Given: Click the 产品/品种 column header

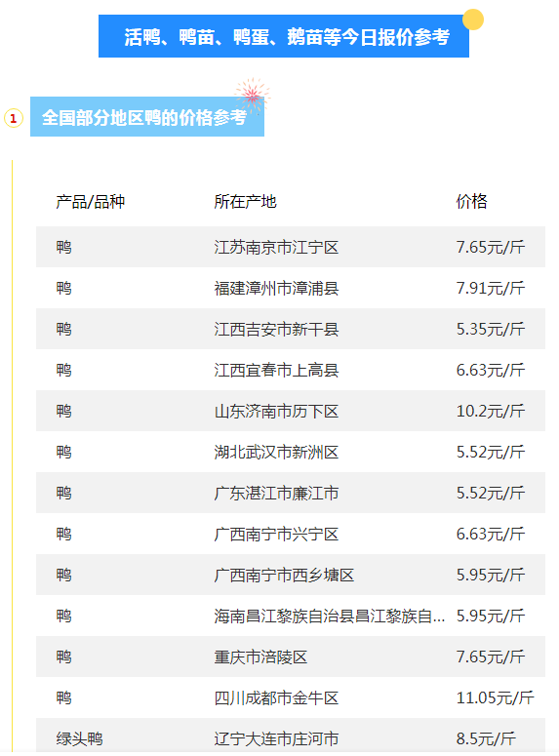Looking at the screenshot, I should click(90, 202).
